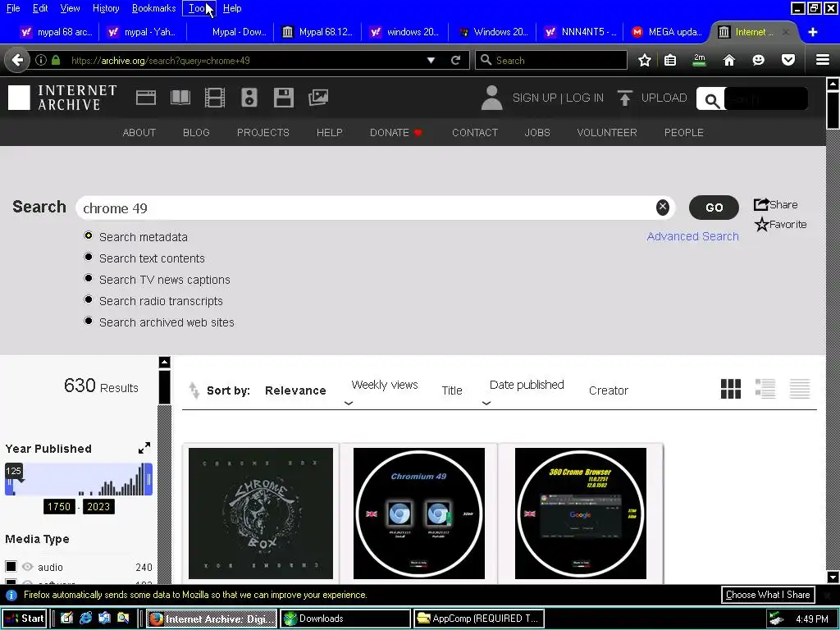Open the Windows Start button
This screenshot has width=840, height=630.
coord(25,619)
